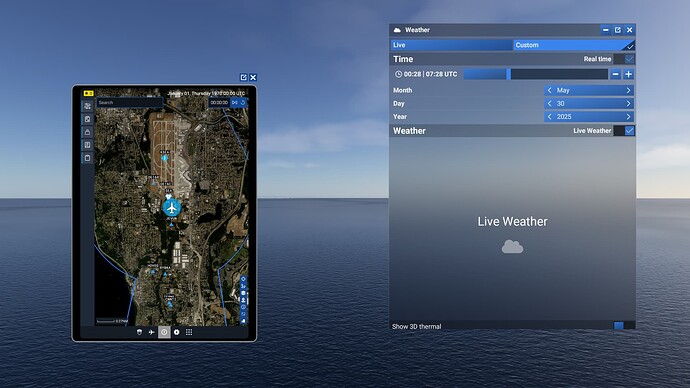The width and height of the screenshot is (690, 388).
Task: Go to previous Year with left chevron
Action: coord(550,117)
